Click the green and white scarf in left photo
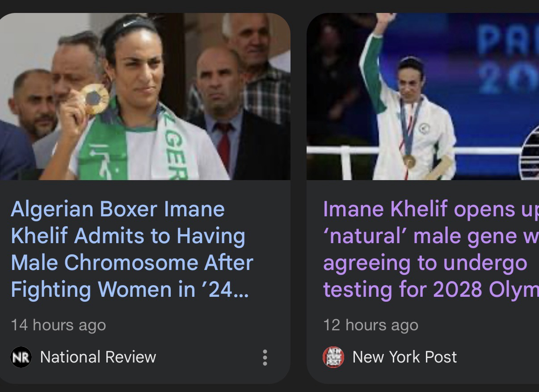The image size is (539, 392). (x=165, y=143)
